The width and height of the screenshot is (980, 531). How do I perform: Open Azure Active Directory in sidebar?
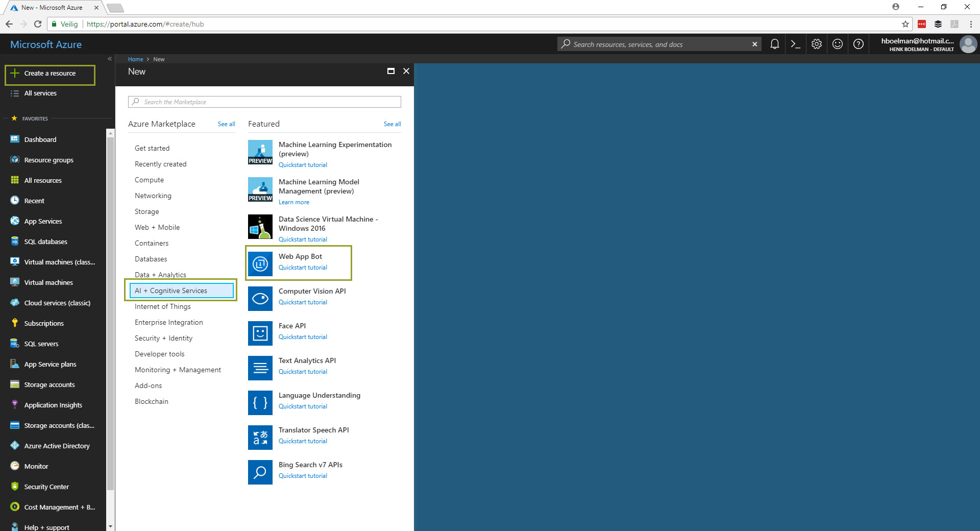tap(57, 446)
